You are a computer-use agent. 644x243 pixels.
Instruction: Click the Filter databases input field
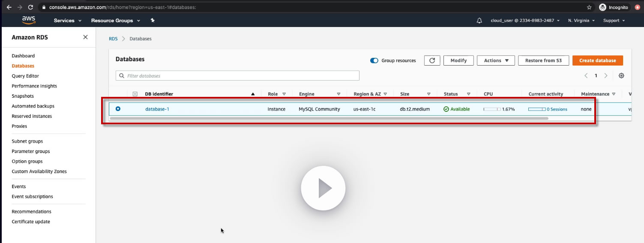tap(237, 76)
